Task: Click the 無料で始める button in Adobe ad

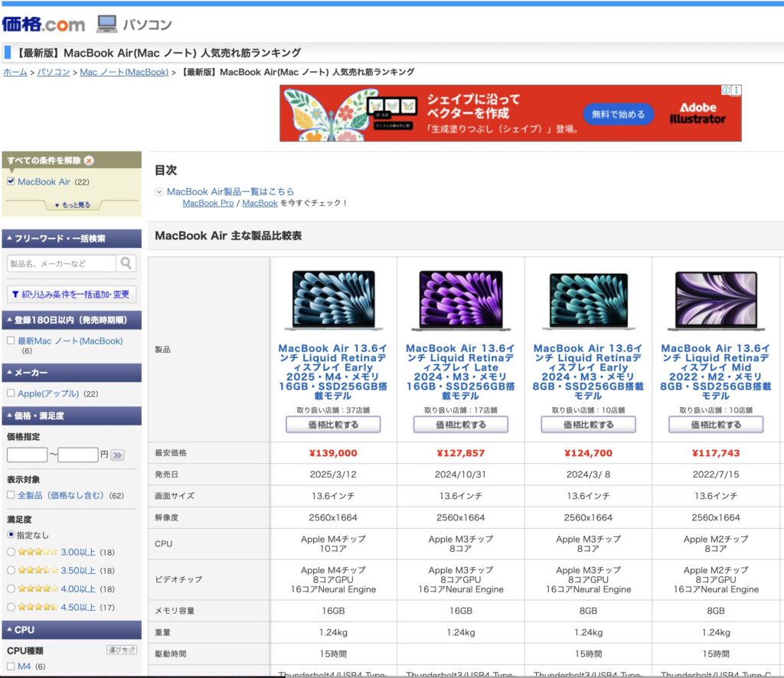Action: coord(619,114)
